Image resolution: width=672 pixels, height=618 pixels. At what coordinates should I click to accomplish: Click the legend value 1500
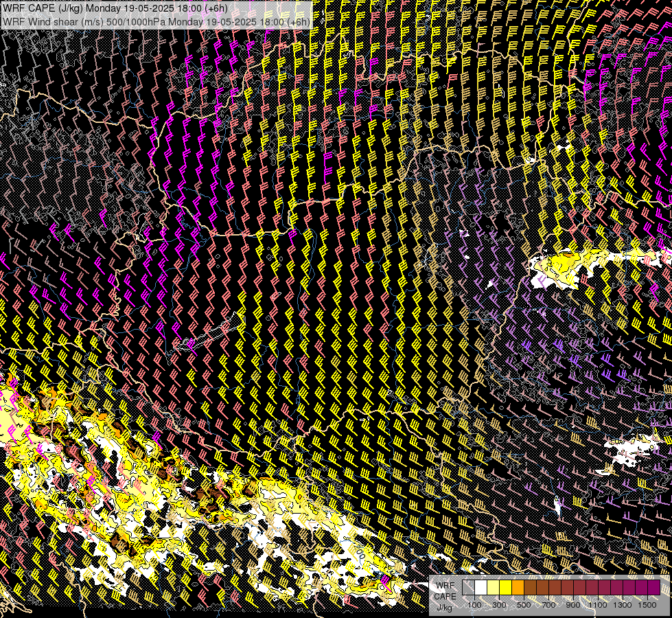click(647, 605)
